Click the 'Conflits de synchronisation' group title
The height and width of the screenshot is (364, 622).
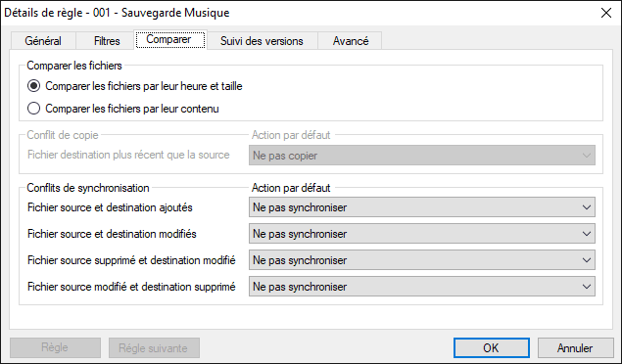(88, 188)
